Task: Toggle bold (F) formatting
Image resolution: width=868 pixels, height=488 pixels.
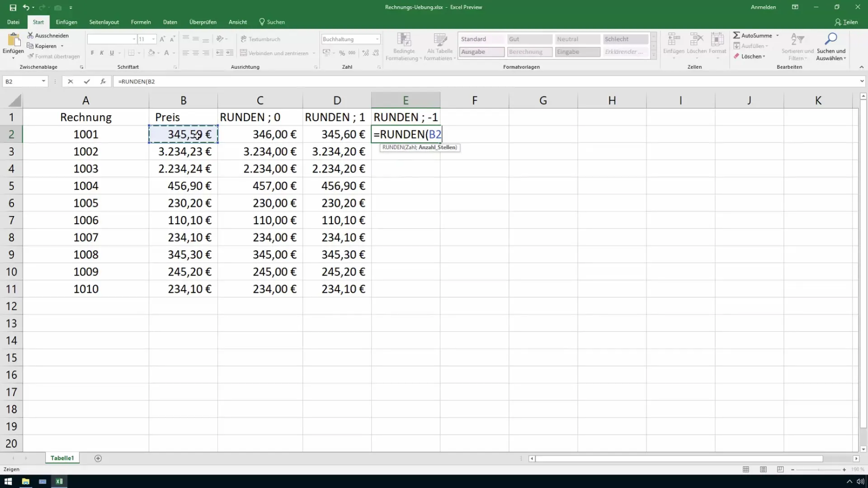Action: tap(92, 53)
